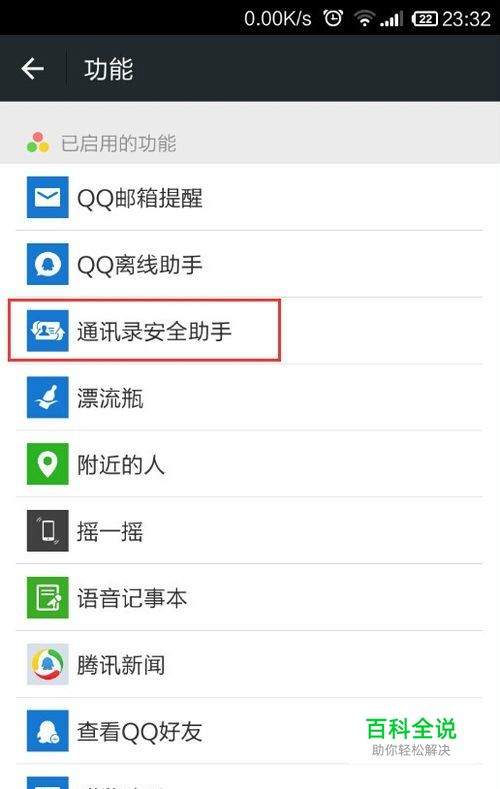The image size is (500, 789).
Task: Tap the 通讯录安全助手 contacts sync icon
Action: pos(47,331)
